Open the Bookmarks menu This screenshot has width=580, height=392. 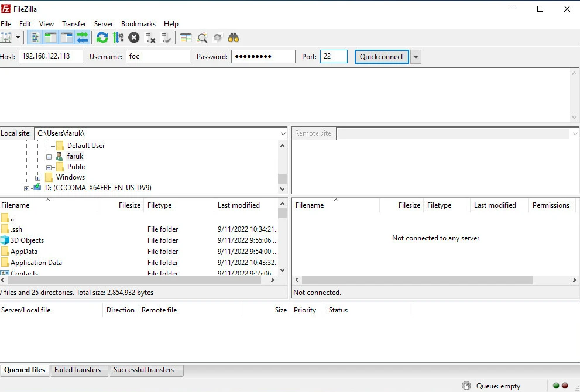(x=138, y=24)
